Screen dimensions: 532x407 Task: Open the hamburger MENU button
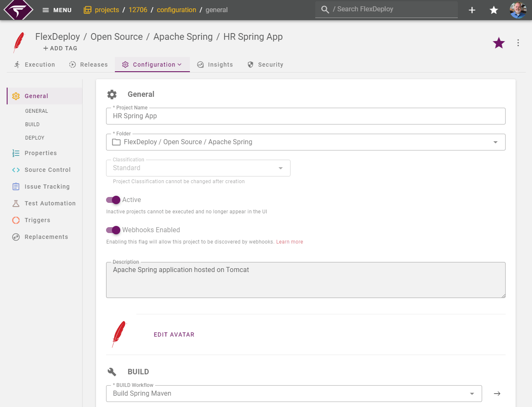[57, 10]
